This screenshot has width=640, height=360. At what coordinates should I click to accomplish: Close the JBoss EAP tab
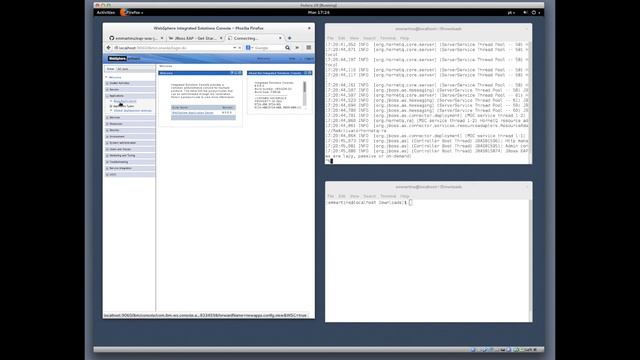point(221,38)
